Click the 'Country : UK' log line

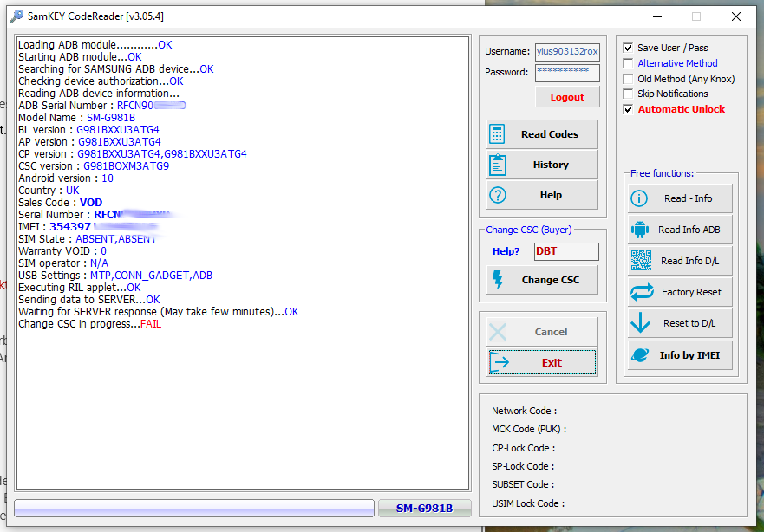click(49, 191)
